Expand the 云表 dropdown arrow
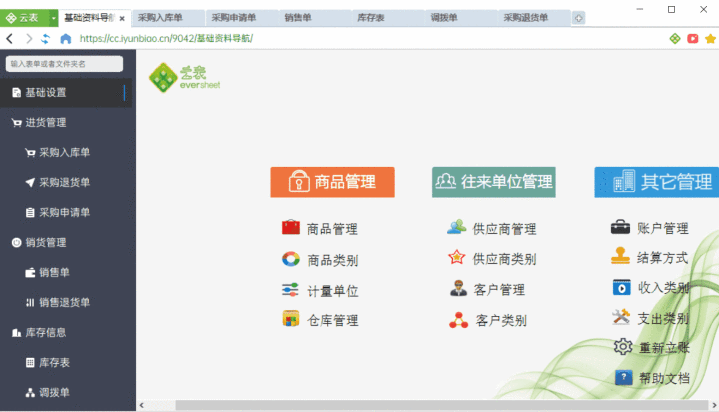This screenshot has height=412, width=719. (54, 18)
